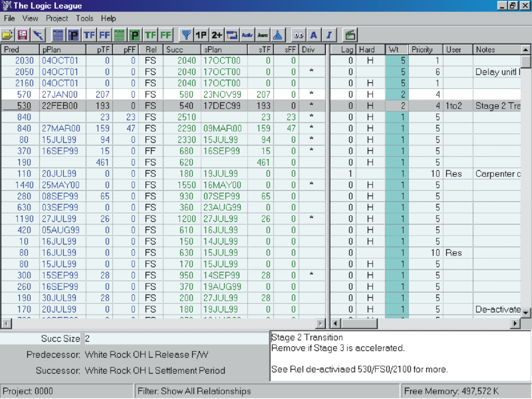Select the row with Pred 2050
This screenshot has height=399, width=532.
(x=261, y=72)
